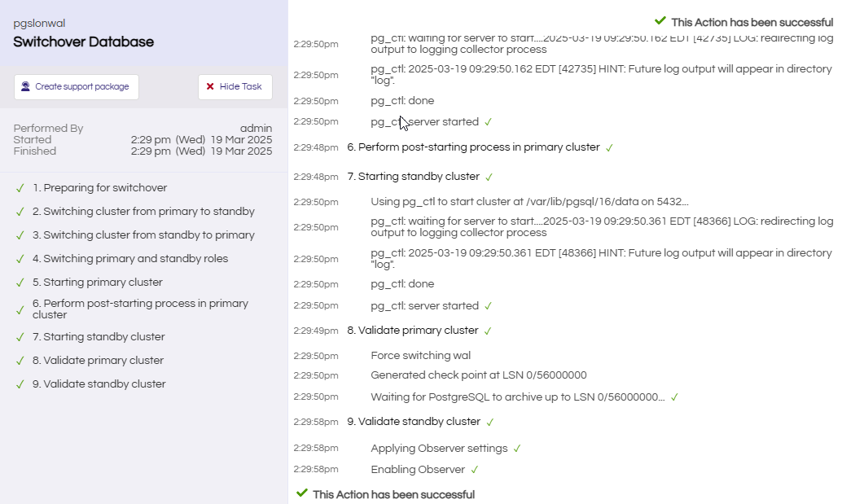Collapse log heading 9. Validate standby cluster
The image size is (842, 504).
click(414, 422)
